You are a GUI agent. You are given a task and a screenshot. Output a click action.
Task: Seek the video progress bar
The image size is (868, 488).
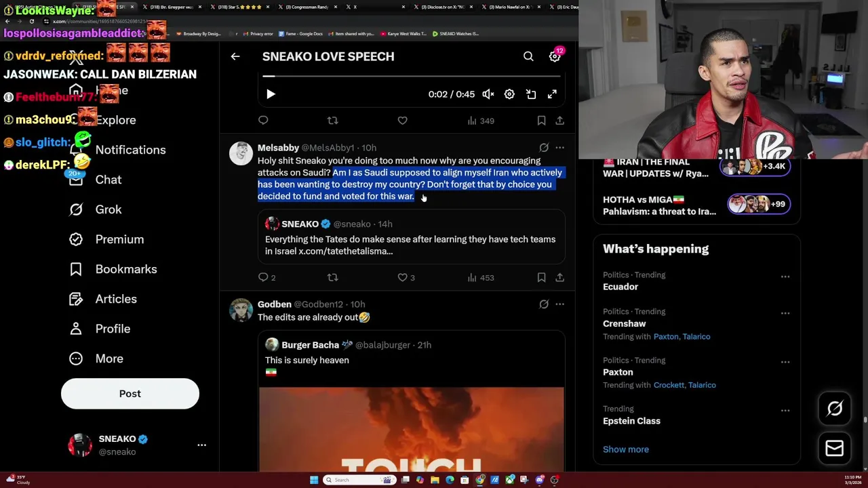(411, 76)
